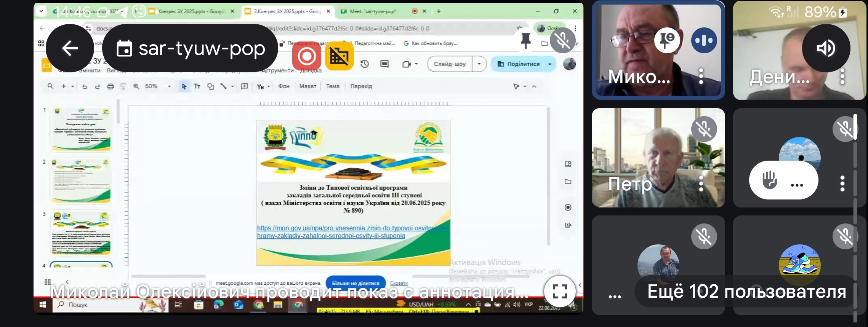Select slide 2 thumbnail in filmstrip

click(81, 181)
